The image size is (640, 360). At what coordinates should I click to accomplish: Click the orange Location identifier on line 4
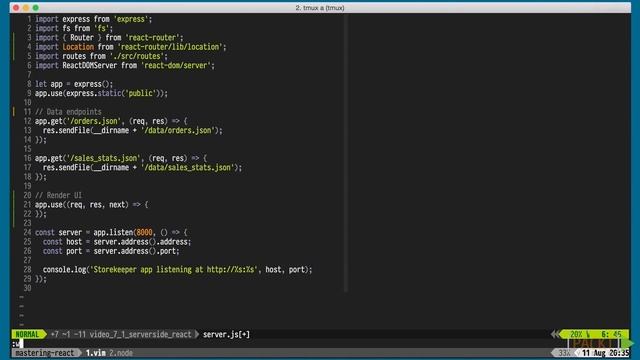(78, 47)
